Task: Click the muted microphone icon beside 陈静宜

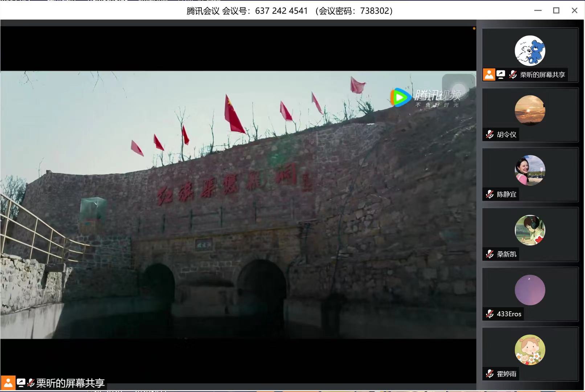Action: click(490, 195)
